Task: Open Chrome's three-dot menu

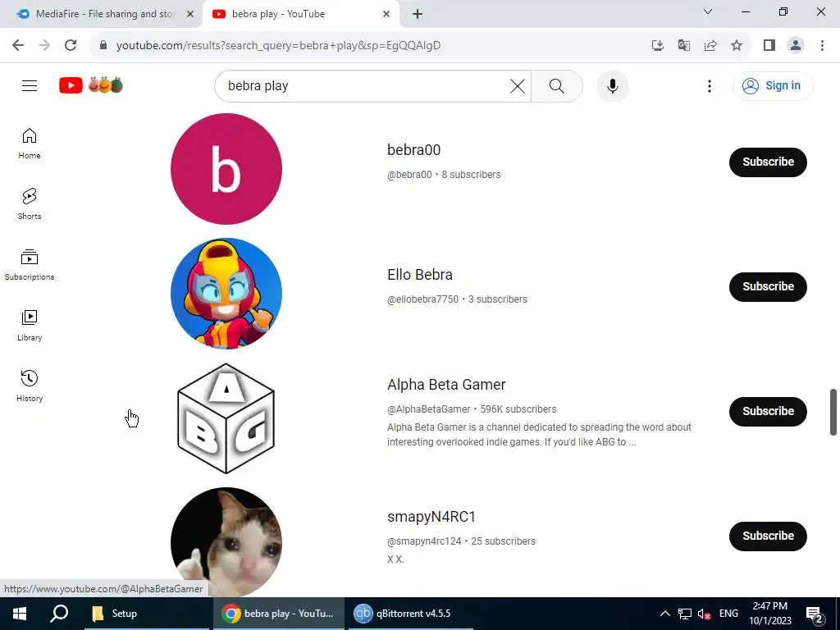Action: tap(822, 45)
